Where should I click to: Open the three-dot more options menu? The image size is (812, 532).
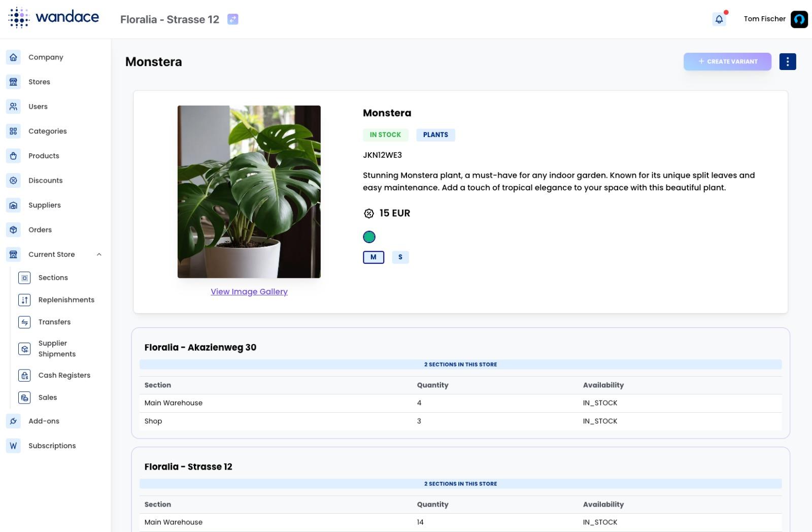click(788, 61)
